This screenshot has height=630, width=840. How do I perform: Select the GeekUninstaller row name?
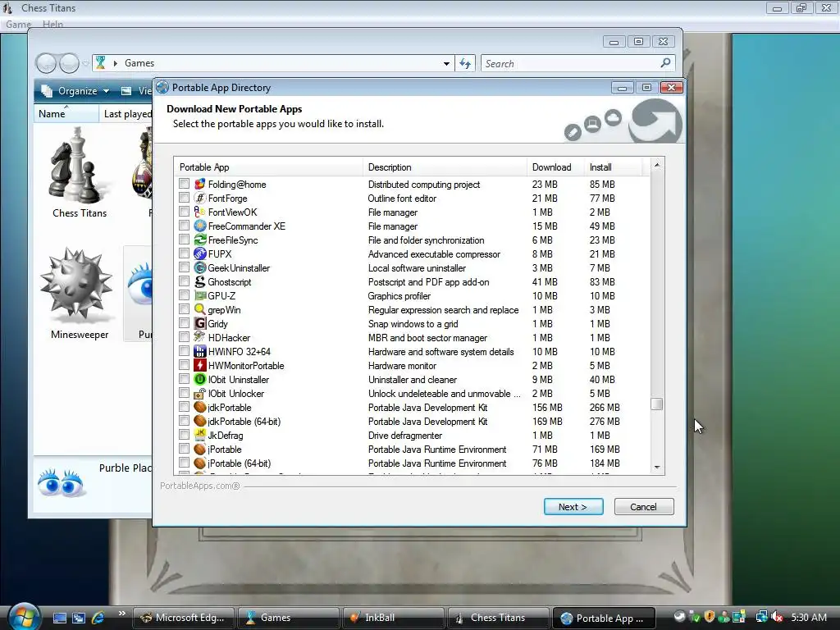(239, 268)
